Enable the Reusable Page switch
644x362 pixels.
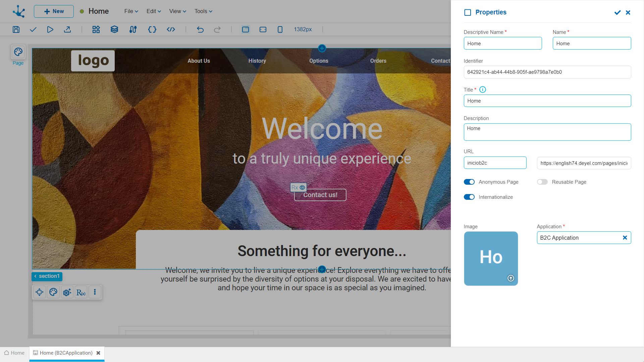[x=542, y=182]
